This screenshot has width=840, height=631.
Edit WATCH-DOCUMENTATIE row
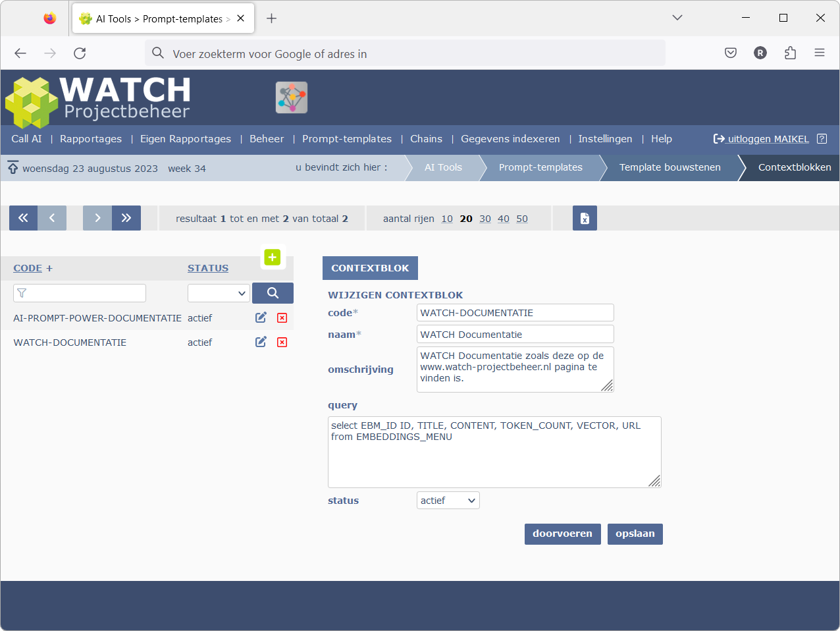(261, 342)
